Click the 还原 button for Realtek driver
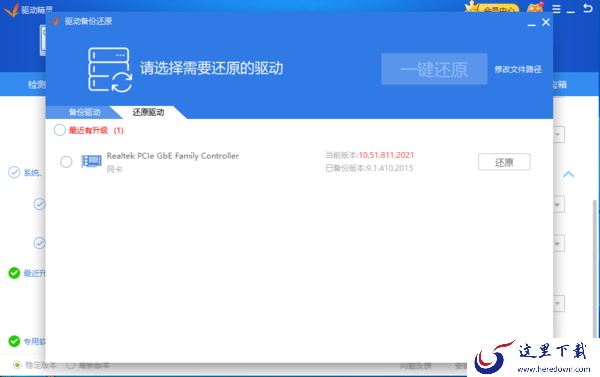600x377 pixels. point(504,162)
